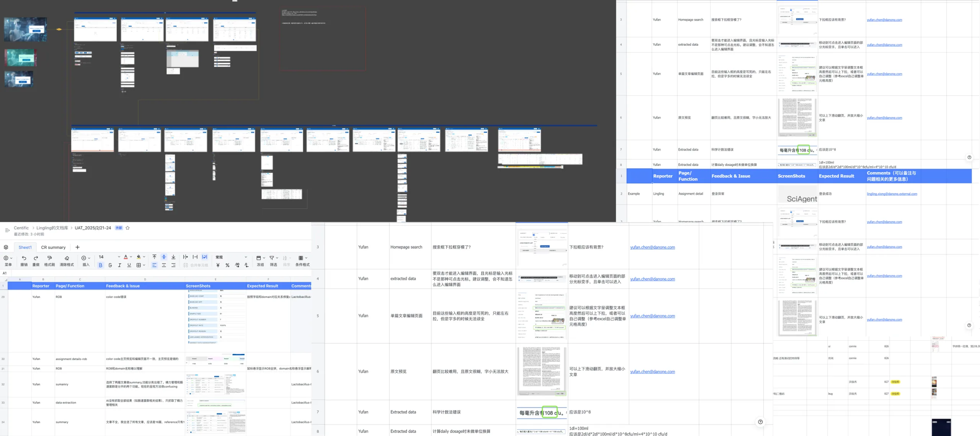
Task: Open the sidebar outline toggle icon
Action: pyautogui.click(x=7, y=230)
